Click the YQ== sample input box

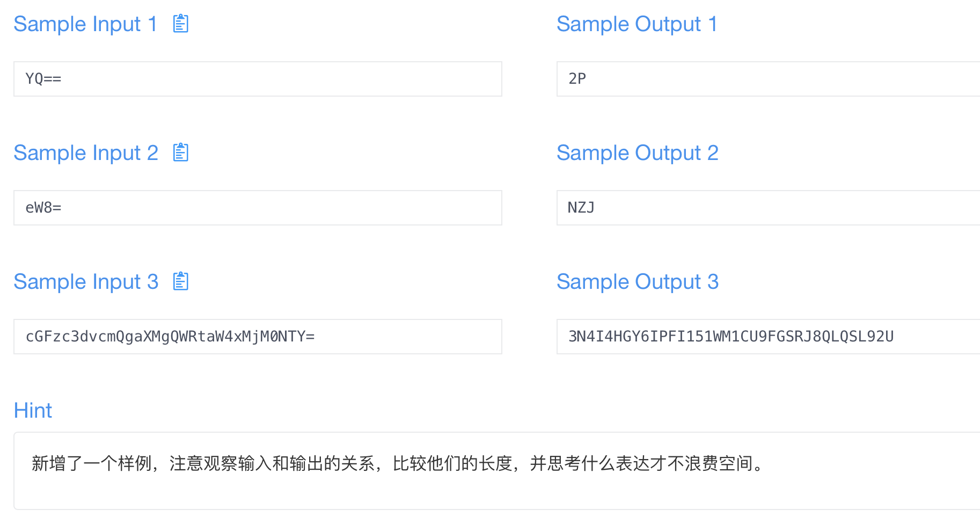click(x=258, y=79)
